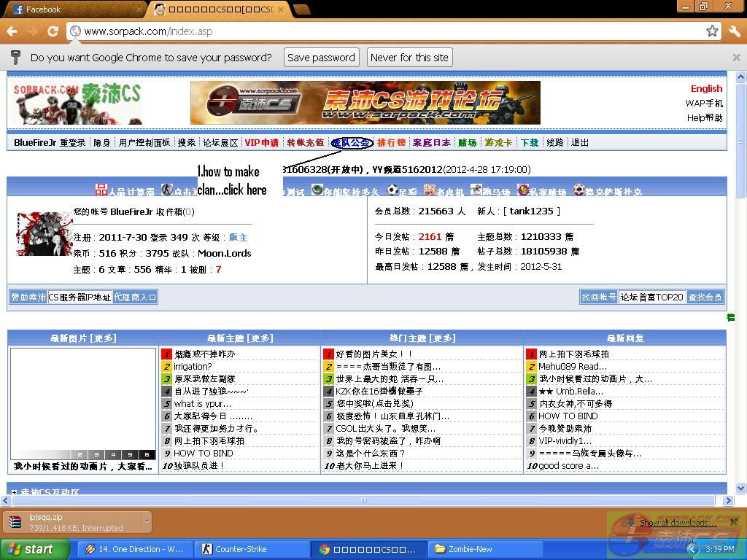Bookmark this page with the star icon

712,31
